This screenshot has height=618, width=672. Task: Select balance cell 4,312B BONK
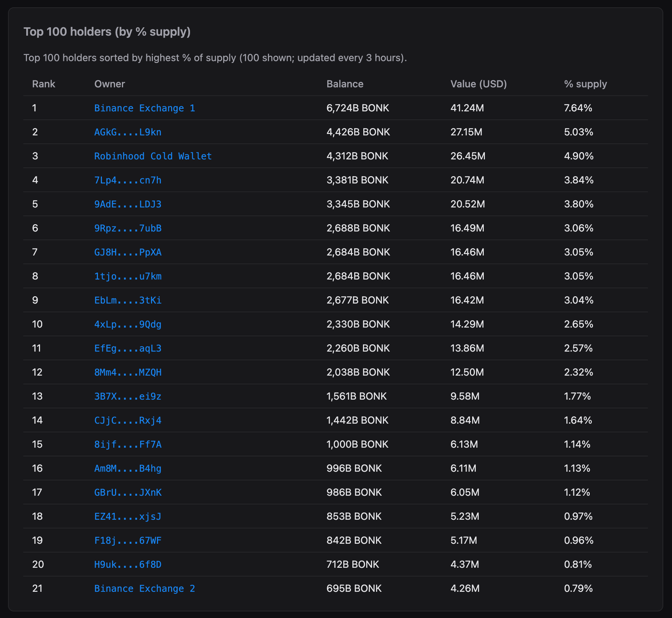pos(357,156)
